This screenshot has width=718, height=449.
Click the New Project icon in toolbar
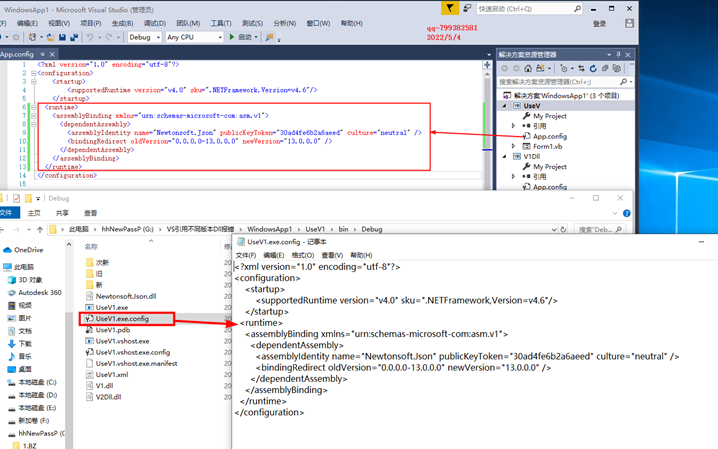click(32, 37)
